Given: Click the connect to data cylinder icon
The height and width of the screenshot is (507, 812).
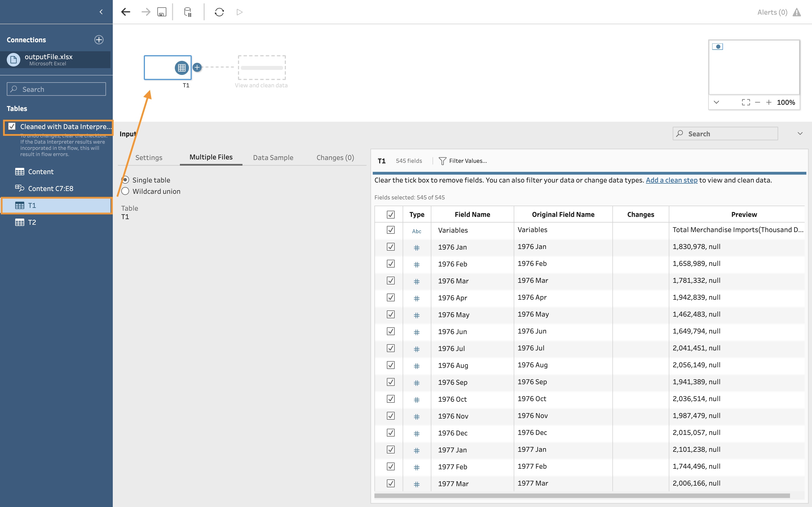Looking at the screenshot, I should click(x=187, y=12).
